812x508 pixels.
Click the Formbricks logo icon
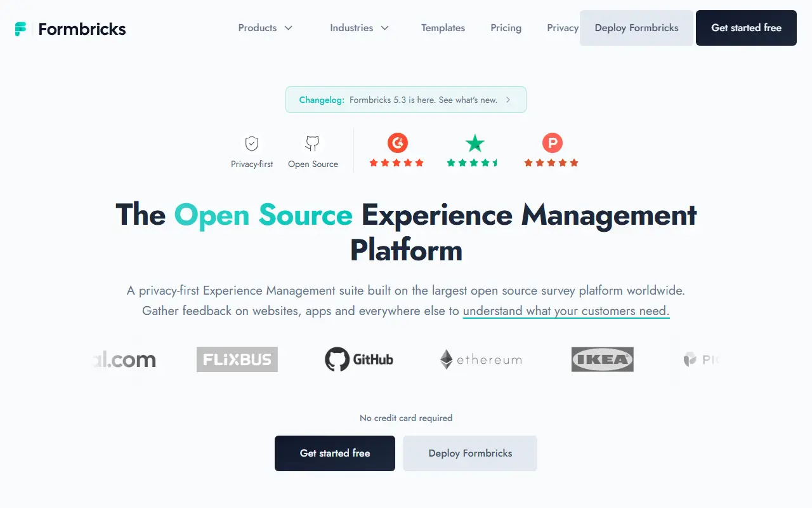pyautogui.click(x=21, y=29)
